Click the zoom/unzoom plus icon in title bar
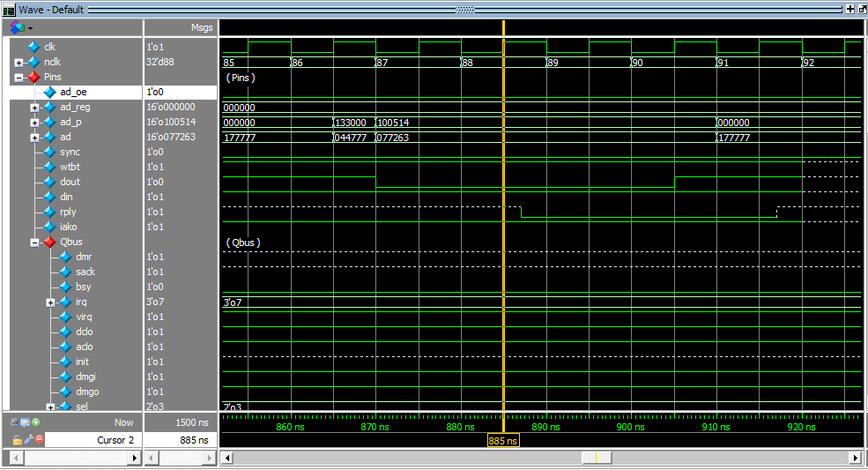Image resolution: width=868 pixels, height=470 pixels. (849, 9)
